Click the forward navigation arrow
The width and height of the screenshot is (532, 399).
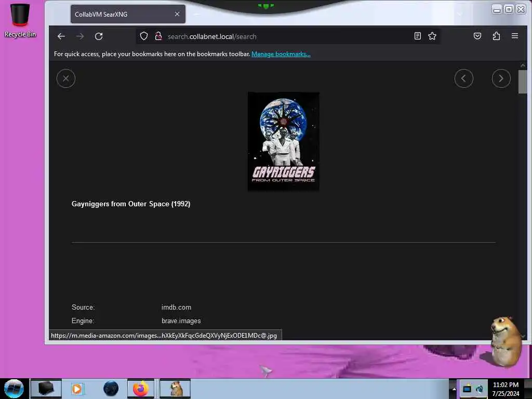pos(79,36)
